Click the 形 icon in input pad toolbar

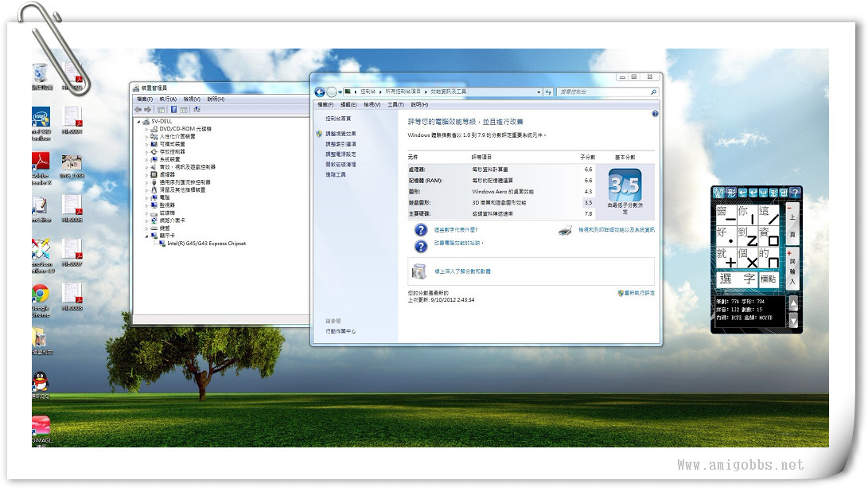tap(730, 193)
